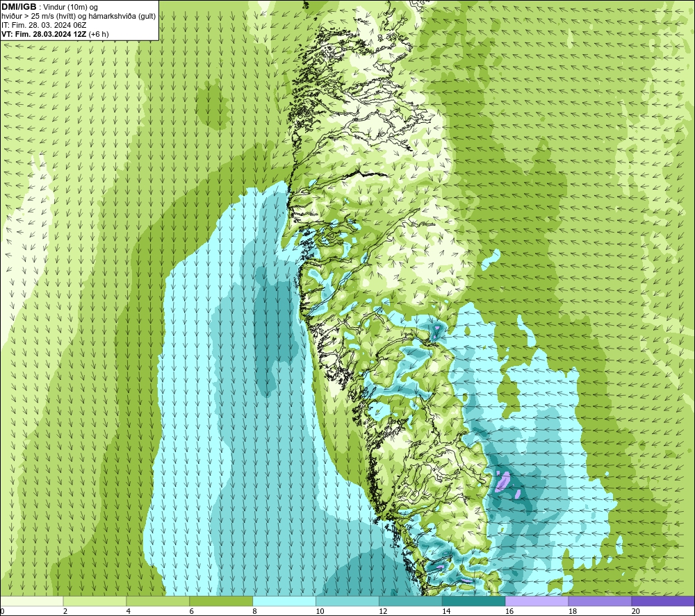695x616 pixels.
Task: Click the 'hviður > 25 m/s' legend line
Action: coord(79,16)
